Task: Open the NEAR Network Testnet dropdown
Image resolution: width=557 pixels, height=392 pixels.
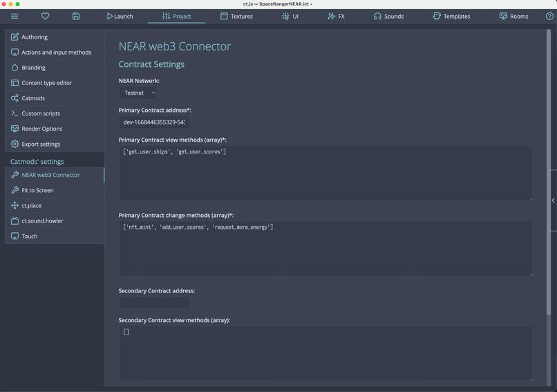Action: tap(138, 93)
